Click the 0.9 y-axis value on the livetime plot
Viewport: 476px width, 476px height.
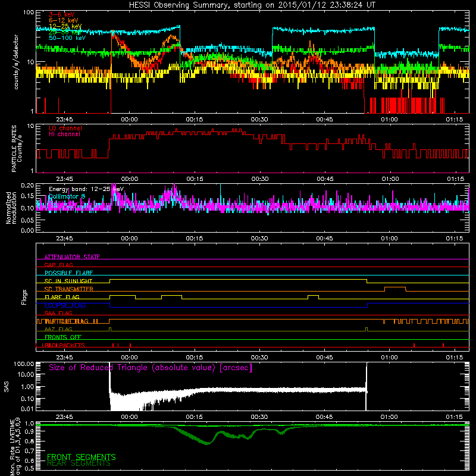pyautogui.click(x=30, y=431)
